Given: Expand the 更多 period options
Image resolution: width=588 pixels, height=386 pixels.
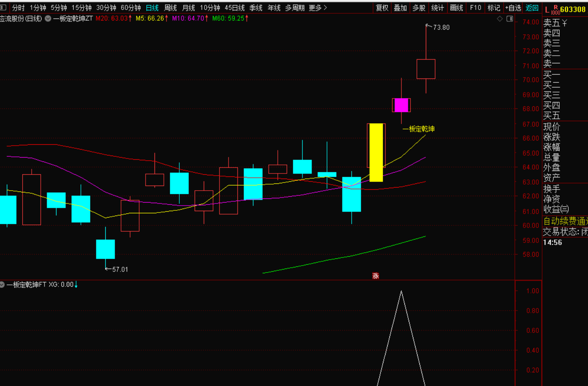Looking at the screenshot, I should tap(318, 8).
